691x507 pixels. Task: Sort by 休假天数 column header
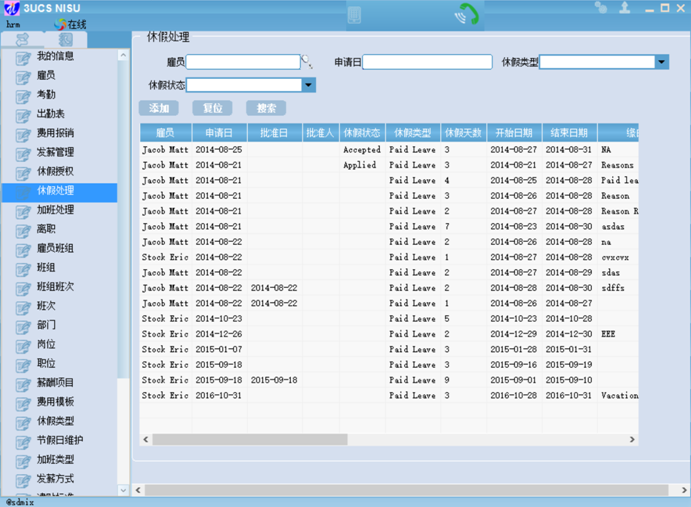click(464, 133)
